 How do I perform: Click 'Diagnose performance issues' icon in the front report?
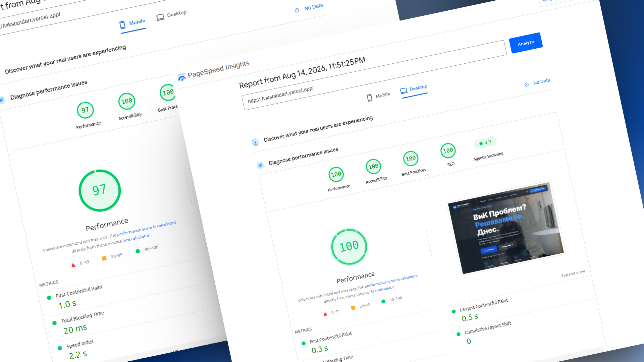point(260,165)
